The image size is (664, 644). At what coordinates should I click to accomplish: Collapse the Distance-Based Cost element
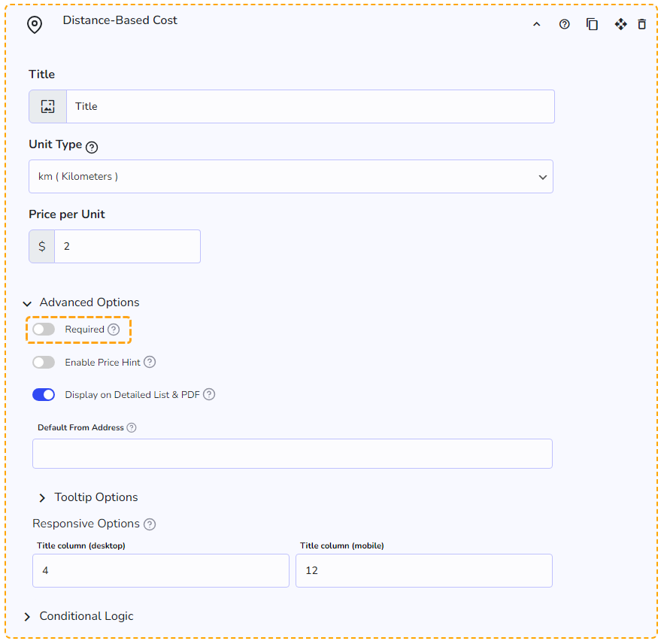coord(536,25)
